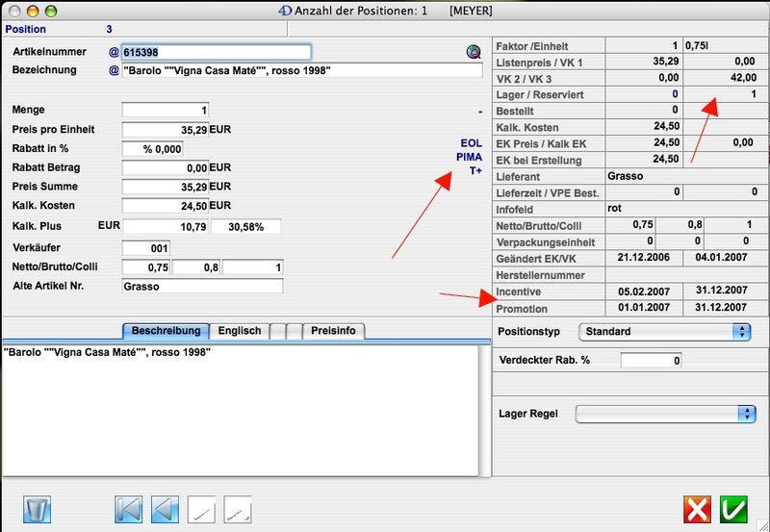Click the second blank navigation button
The height and width of the screenshot is (532, 770).
click(x=238, y=509)
